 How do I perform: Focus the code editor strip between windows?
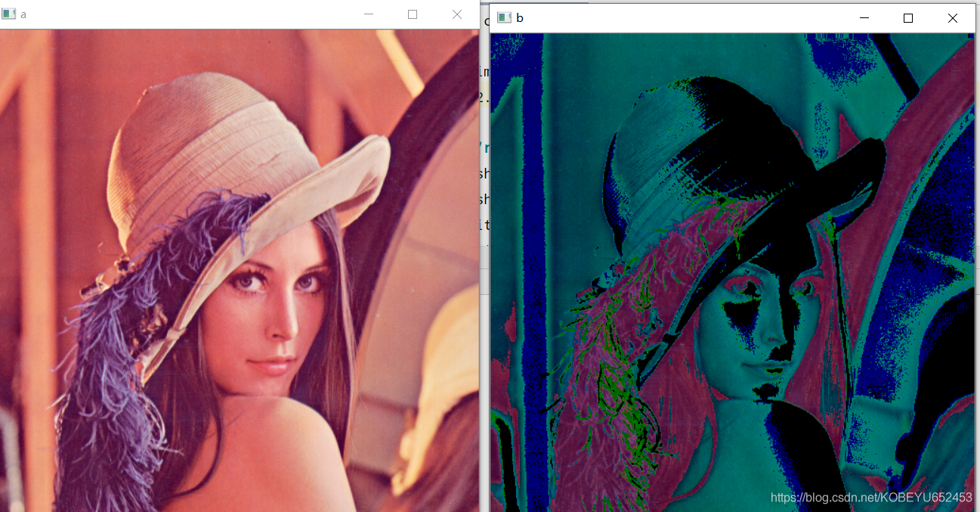point(484,151)
